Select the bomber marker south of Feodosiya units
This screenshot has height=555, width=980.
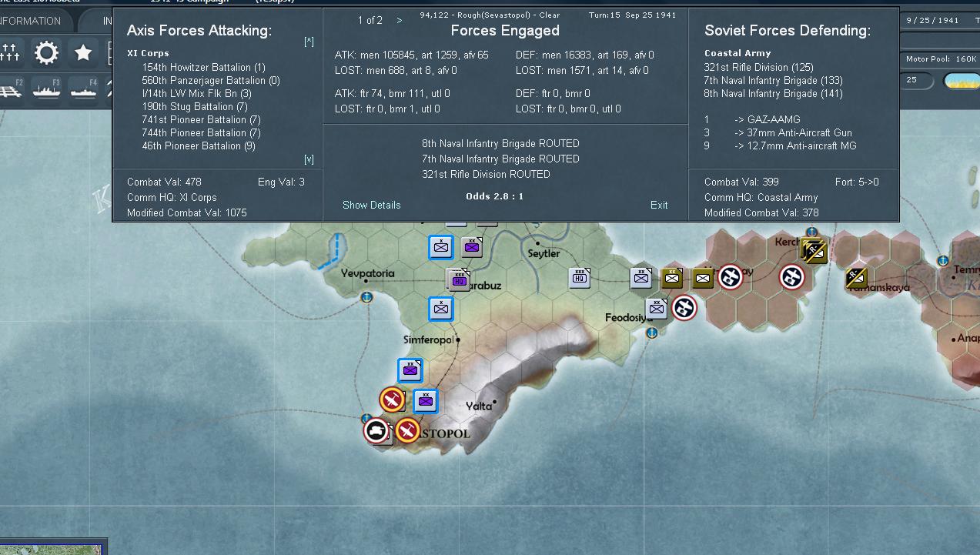coord(684,308)
